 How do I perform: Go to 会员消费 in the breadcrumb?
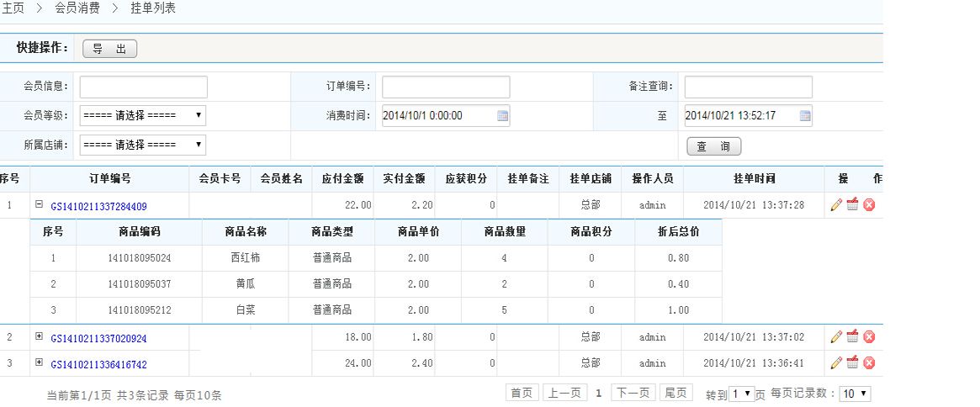click(77, 8)
